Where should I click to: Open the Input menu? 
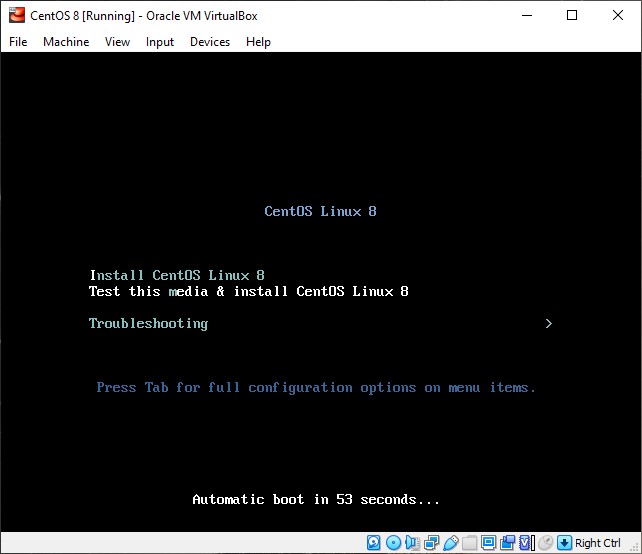160,42
